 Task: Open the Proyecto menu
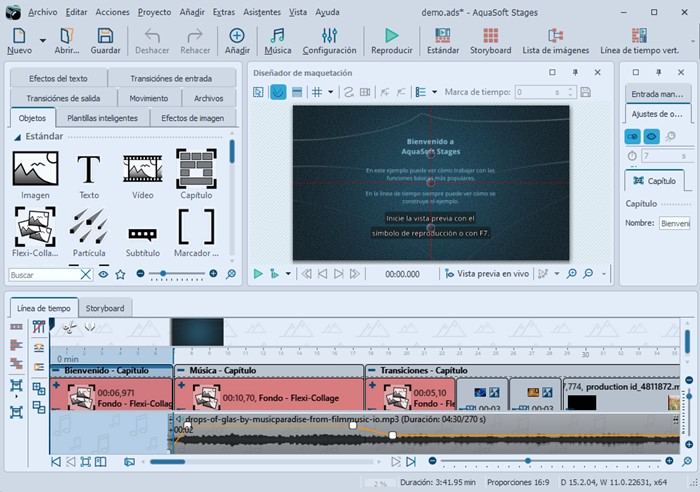[154, 12]
